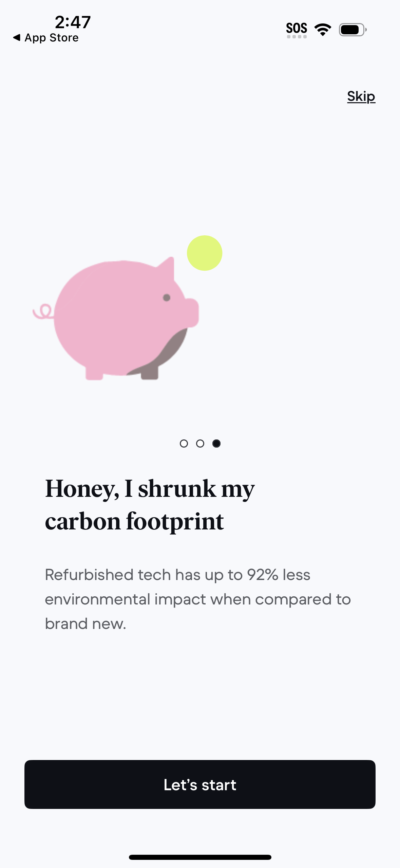Click the yellow-green coin above the pig
This screenshot has height=868, width=400.
[205, 253]
